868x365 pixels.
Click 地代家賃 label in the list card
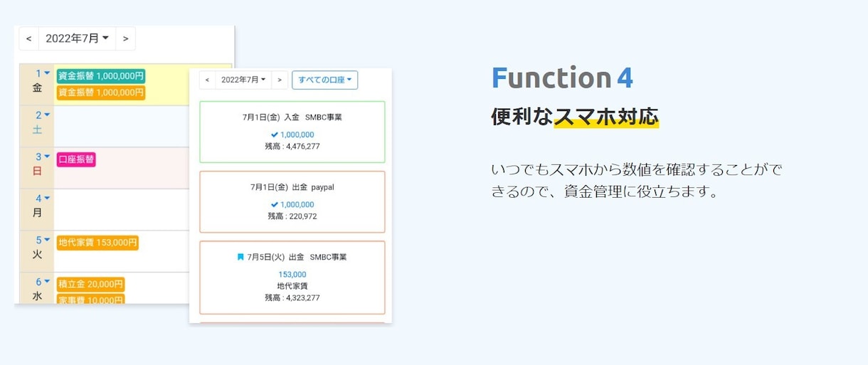pos(292,286)
